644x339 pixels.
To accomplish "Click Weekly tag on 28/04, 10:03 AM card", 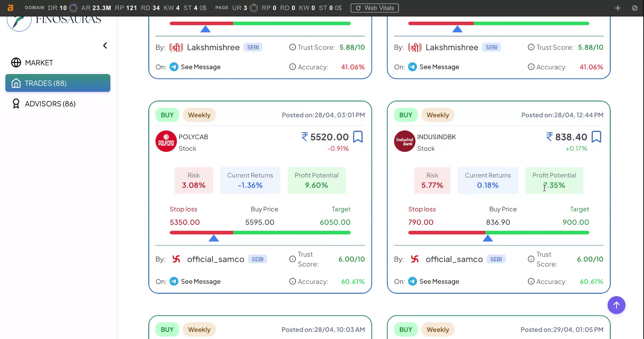I will [199, 330].
